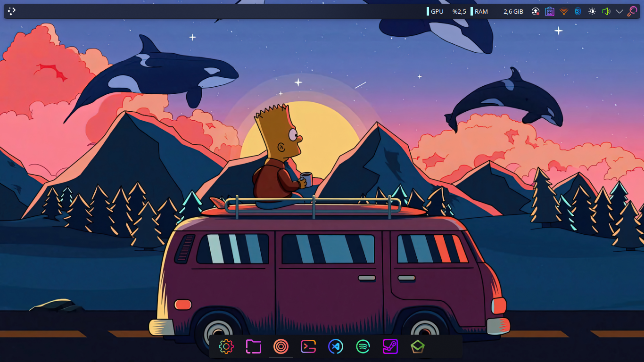The width and height of the screenshot is (644, 362).
Task: Launch the file manager from the dock
Action: click(254, 347)
